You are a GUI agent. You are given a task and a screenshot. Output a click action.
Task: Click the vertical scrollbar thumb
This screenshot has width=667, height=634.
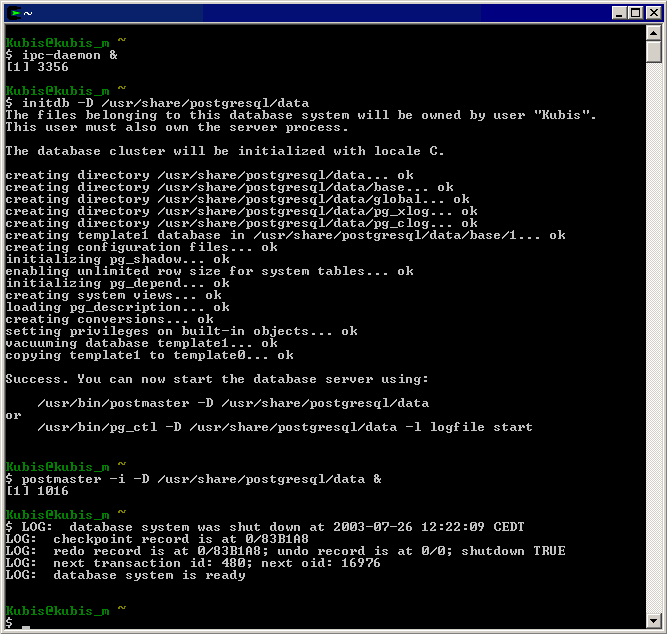click(x=653, y=51)
